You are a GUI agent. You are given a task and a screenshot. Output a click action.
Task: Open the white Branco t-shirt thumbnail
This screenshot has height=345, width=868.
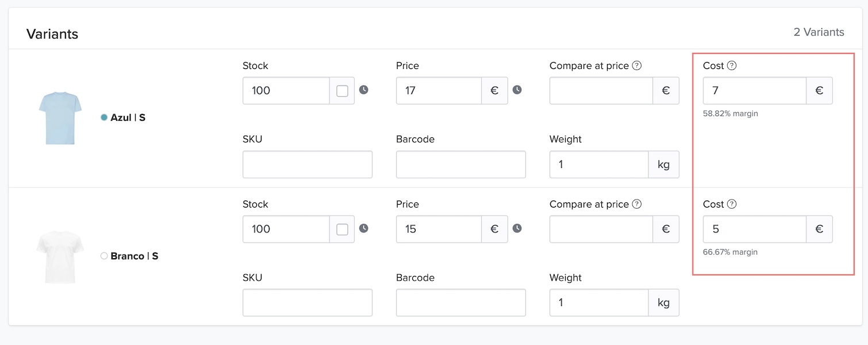(60, 256)
